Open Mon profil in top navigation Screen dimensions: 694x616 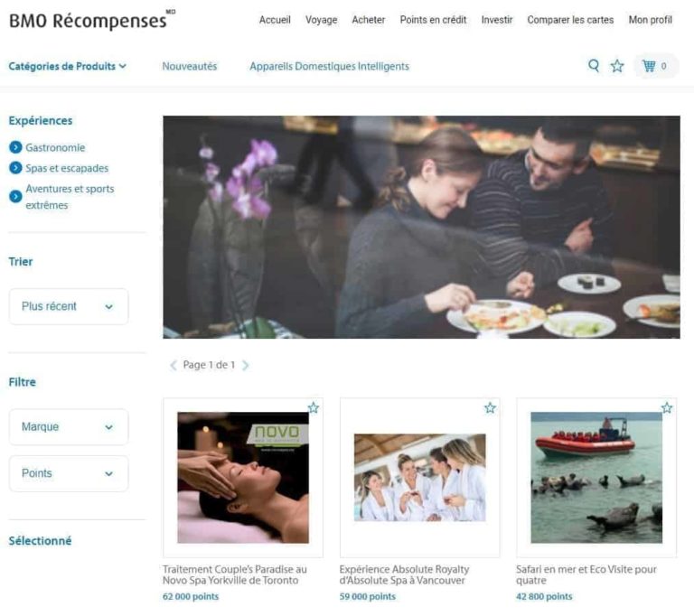(651, 20)
